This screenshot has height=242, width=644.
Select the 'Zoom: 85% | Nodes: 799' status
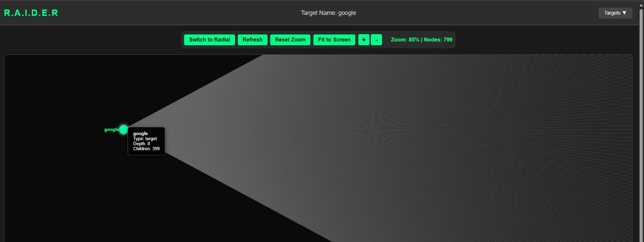tap(421, 40)
